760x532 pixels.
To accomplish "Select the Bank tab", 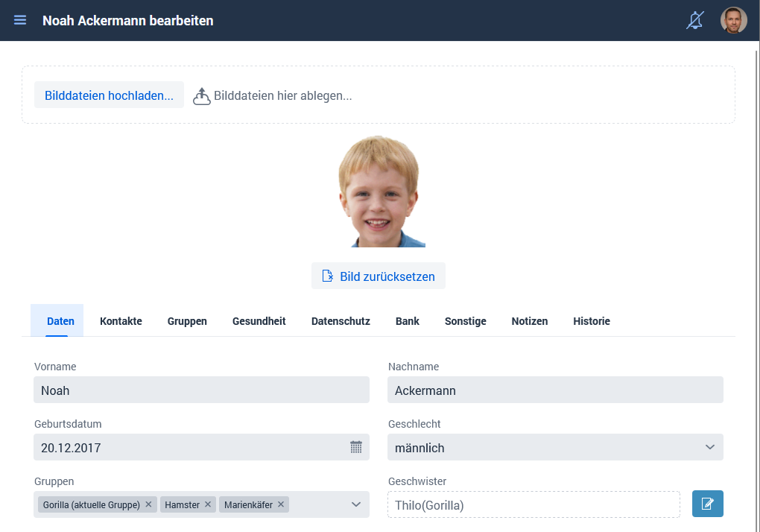I will [x=407, y=320].
